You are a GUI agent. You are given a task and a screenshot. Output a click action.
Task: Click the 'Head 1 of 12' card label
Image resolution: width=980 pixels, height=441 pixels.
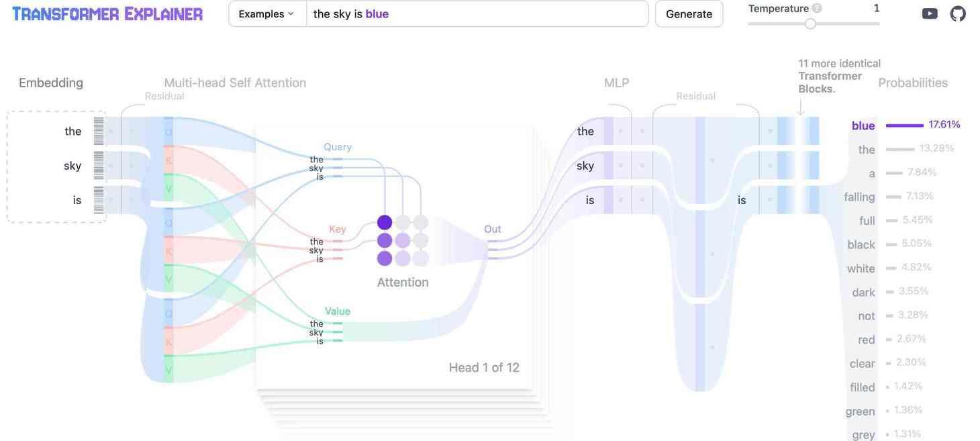coord(484,367)
